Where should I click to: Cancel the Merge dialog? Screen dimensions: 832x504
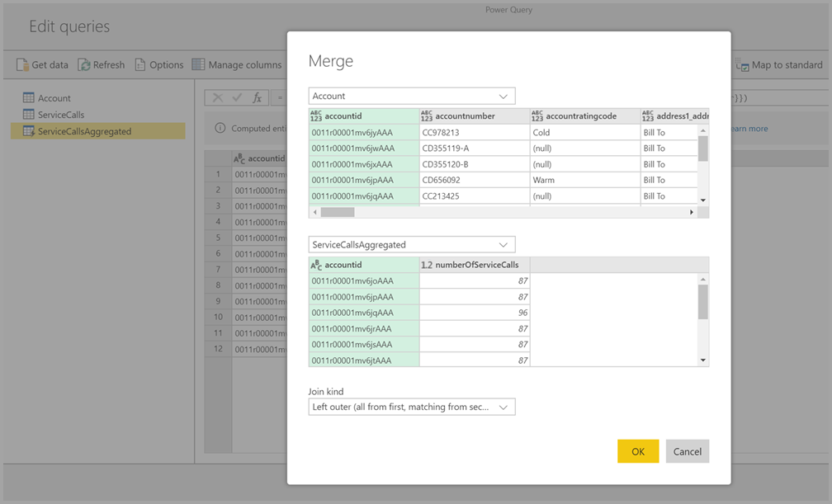pos(687,451)
